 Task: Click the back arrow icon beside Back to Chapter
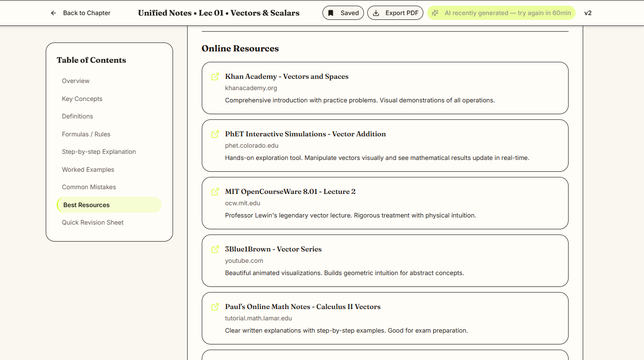(x=53, y=13)
